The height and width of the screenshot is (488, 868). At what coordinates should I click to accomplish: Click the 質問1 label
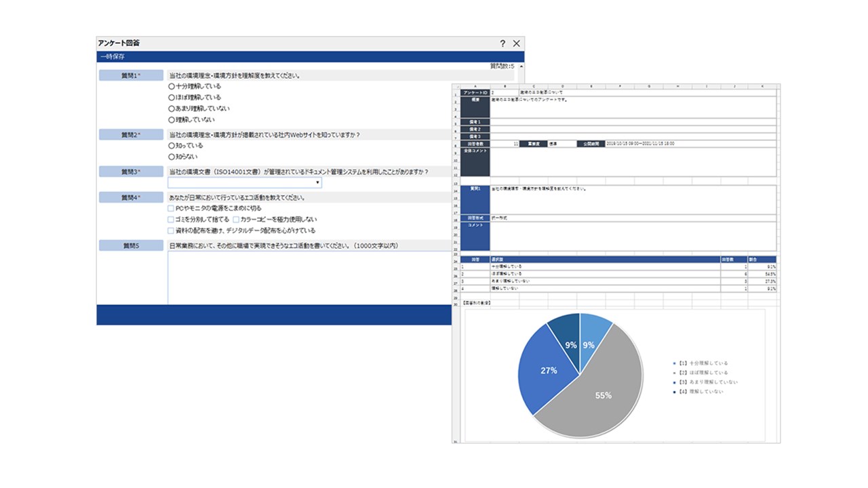pyautogui.click(x=131, y=75)
